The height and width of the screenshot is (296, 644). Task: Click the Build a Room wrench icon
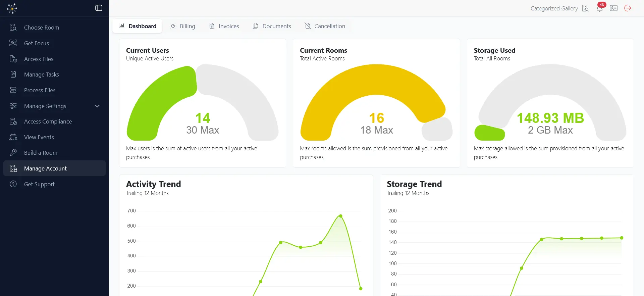click(13, 153)
